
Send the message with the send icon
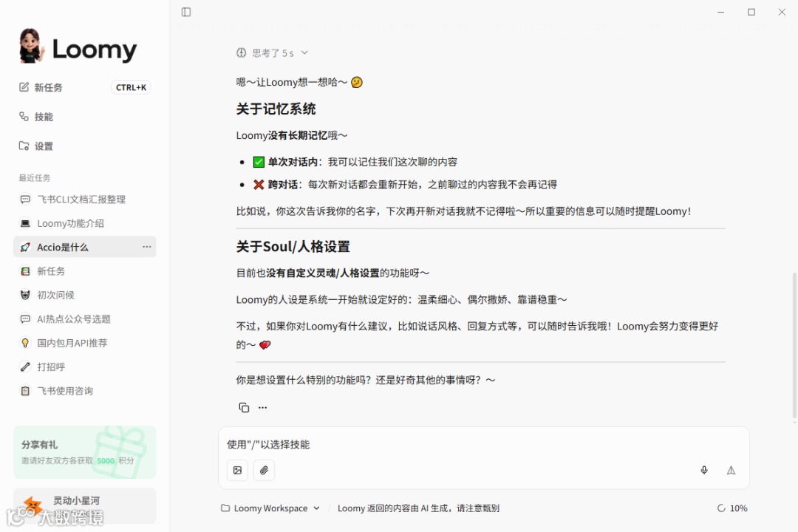coord(731,470)
